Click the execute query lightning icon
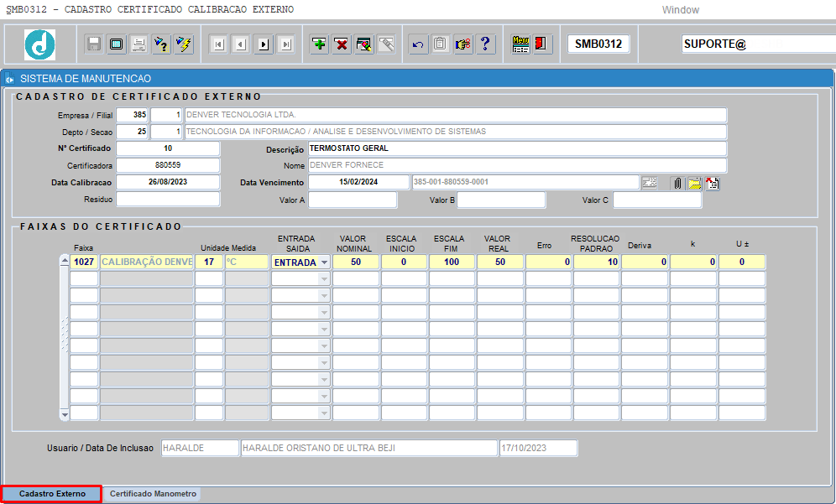This screenshot has width=836, height=504. pos(184,44)
